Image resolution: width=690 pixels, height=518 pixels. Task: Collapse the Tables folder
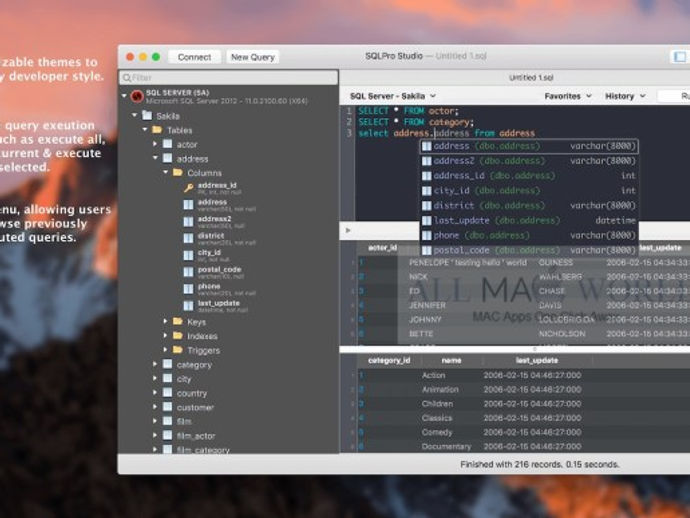145,129
